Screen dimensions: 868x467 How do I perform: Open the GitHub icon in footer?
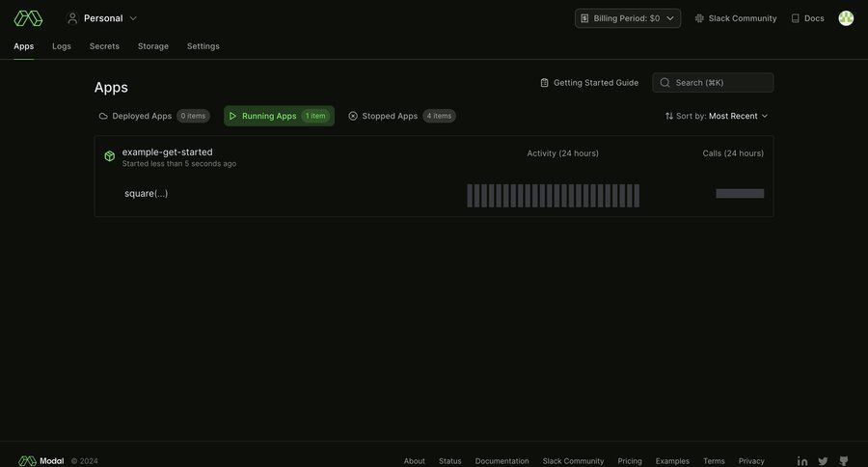[844, 461]
